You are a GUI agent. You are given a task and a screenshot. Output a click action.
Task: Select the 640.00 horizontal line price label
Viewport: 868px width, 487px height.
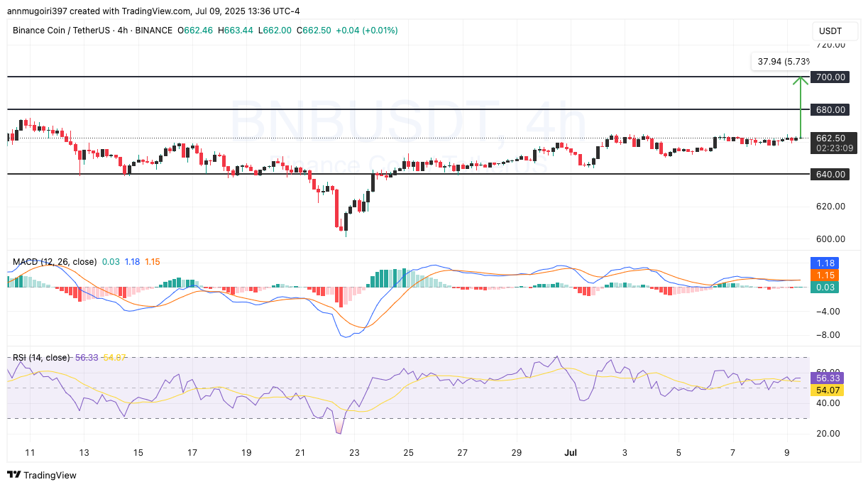point(830,174)
